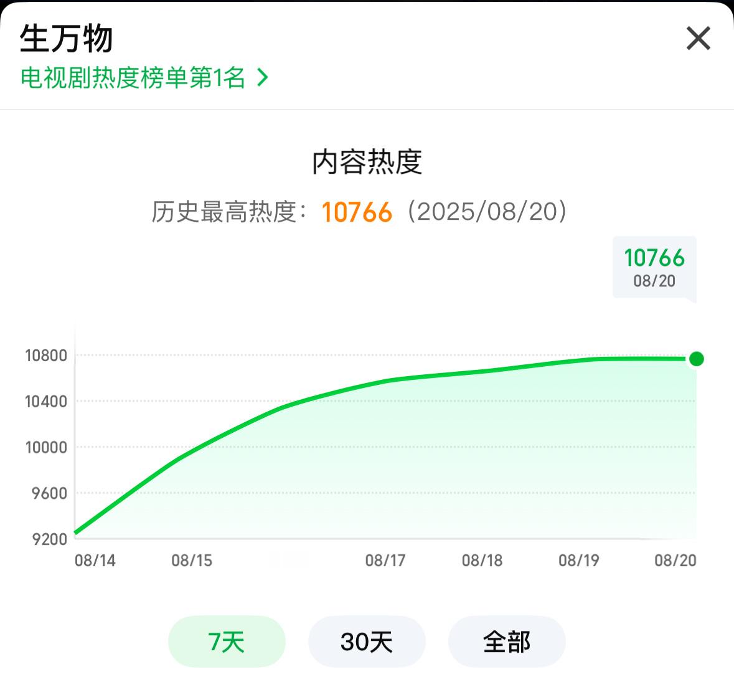The width and height of the screenshot is (734, 700).
Task: Click the 内容热度 chart heading
Action: (x=367, y=162)
